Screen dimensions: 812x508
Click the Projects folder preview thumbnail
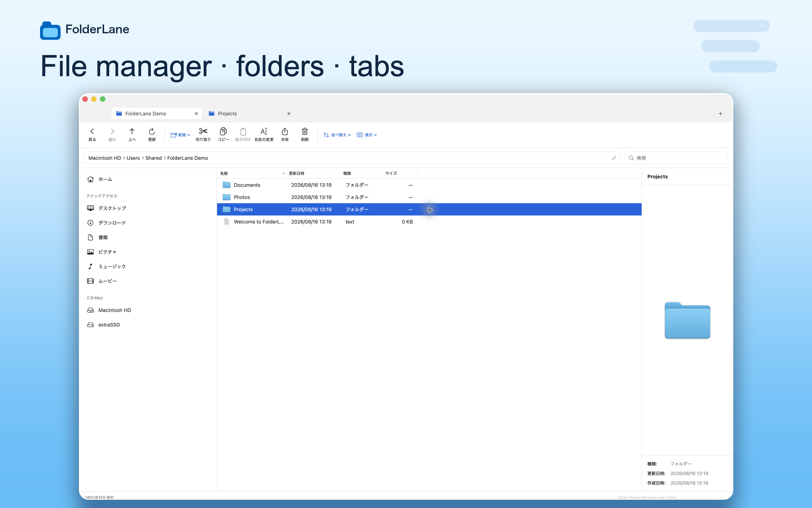point(687,320)
